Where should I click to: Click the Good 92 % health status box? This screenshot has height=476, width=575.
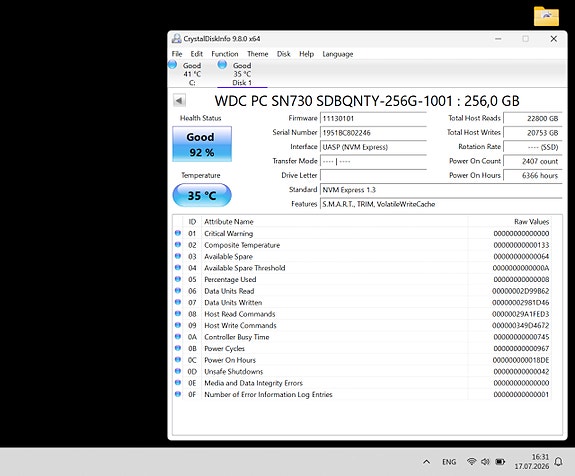click(x=202, y=144)
